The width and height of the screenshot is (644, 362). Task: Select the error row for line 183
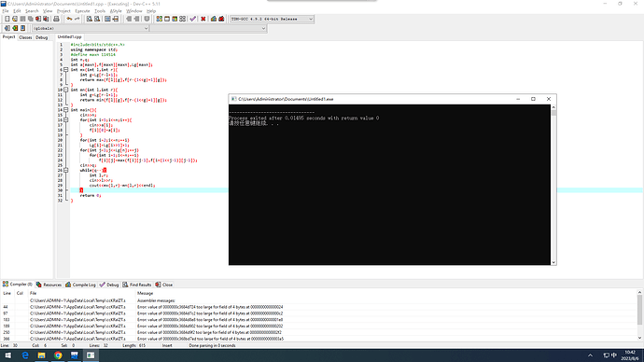tap(318, 320)
